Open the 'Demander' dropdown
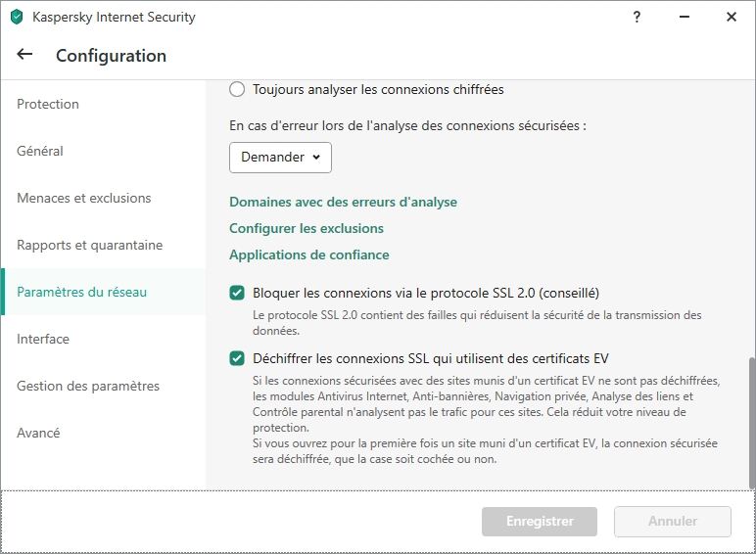The width and height of the screenshot is (756, 554). (280, 157)
